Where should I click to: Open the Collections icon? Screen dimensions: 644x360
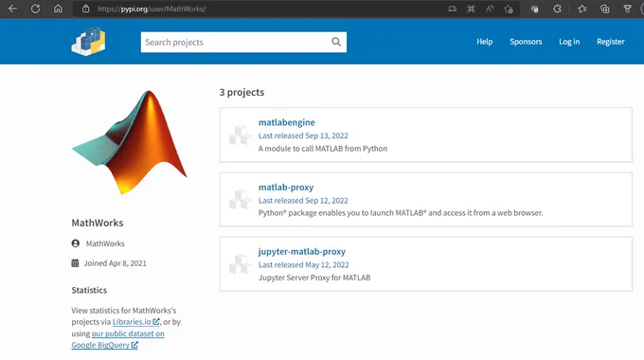[x=604, y=9]
